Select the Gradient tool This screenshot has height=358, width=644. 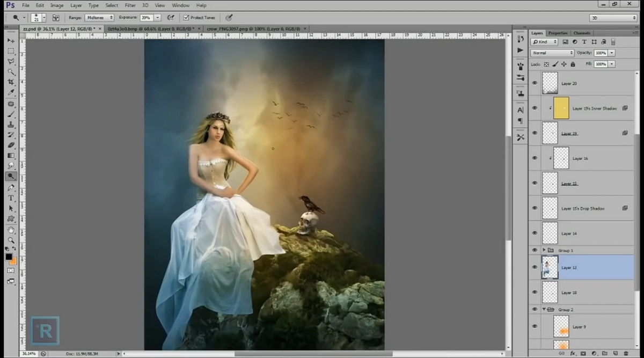11,156
